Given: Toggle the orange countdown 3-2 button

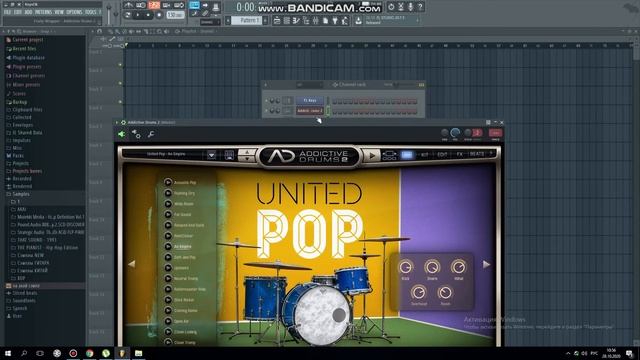Looking at the screenshot, I should click(x=154, y=5).
